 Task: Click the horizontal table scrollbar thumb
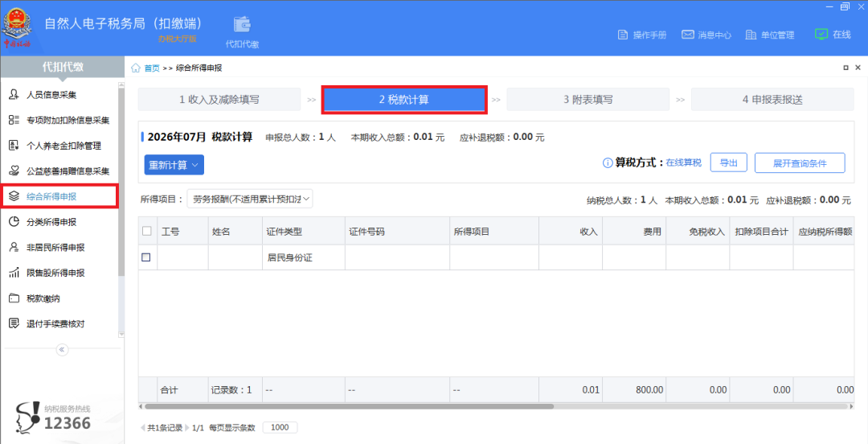pyautogui.click(x=349, y=406)
